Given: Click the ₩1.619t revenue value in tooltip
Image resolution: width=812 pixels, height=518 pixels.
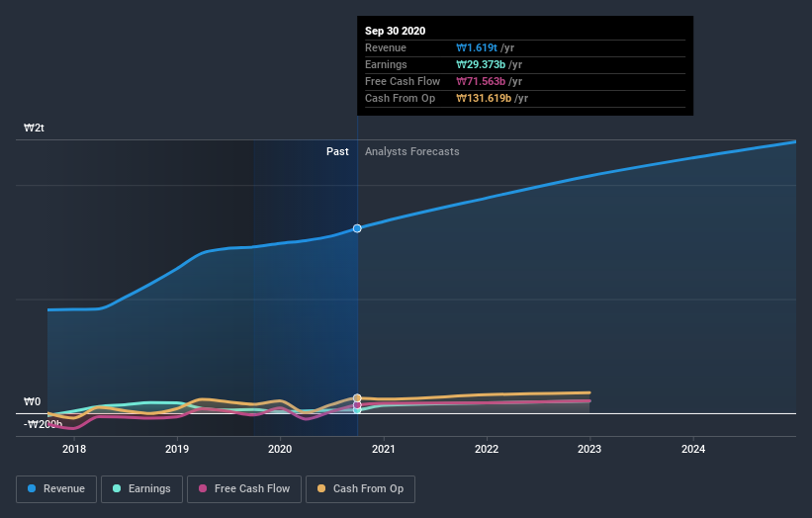Looking at the screenshot, I should (477, 47).
